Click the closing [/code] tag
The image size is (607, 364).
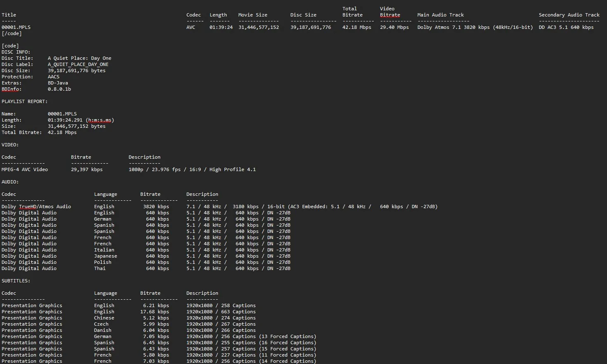click(12, 33)
